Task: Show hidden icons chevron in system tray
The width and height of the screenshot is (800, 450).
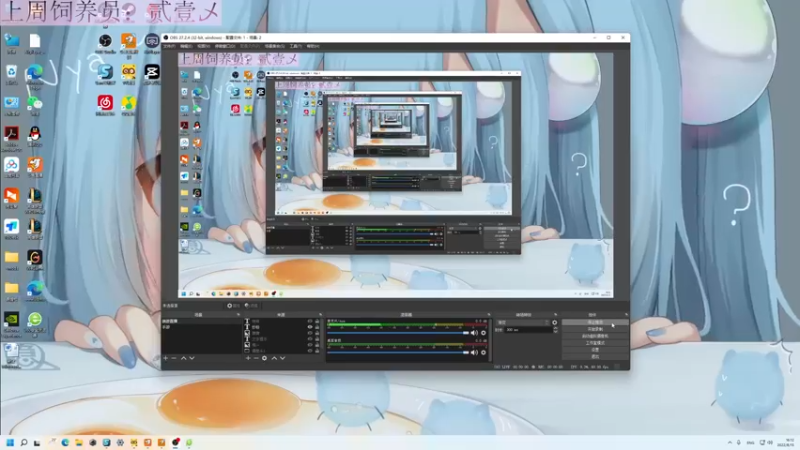Action: pos(730,443)
